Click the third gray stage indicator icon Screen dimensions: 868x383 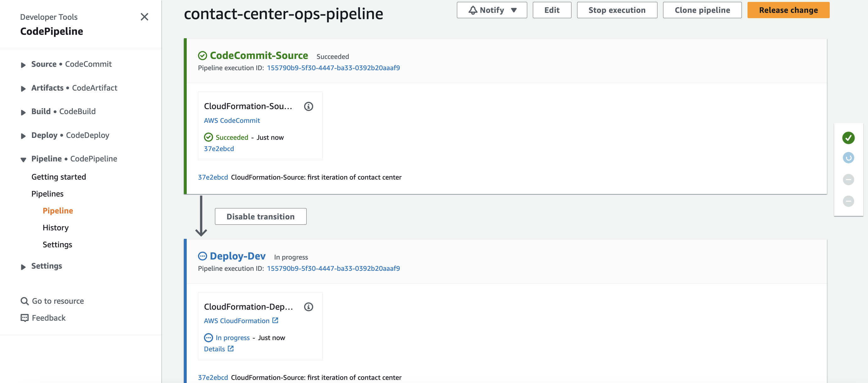coord(848,179)
